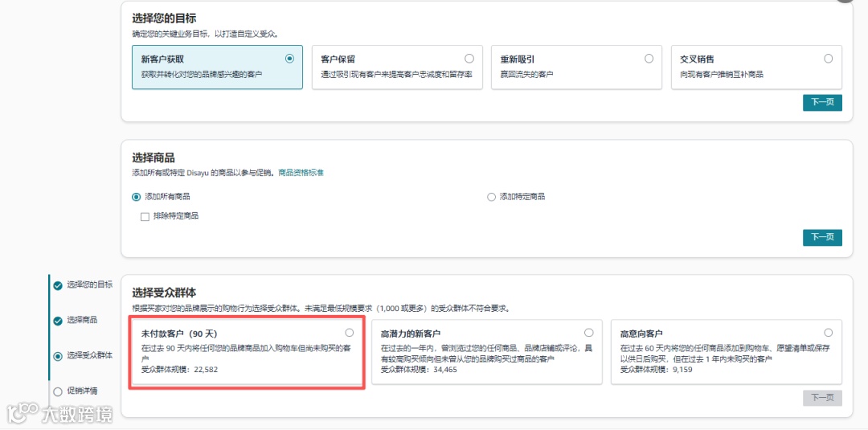Go to the 促销详情 step in sidebar
868x430 pixels.
click(x=82, y=391)
